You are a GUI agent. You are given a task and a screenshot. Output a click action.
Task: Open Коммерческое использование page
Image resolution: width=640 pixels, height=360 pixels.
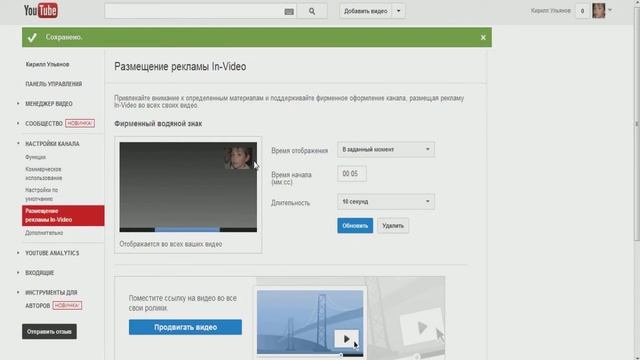44,173
